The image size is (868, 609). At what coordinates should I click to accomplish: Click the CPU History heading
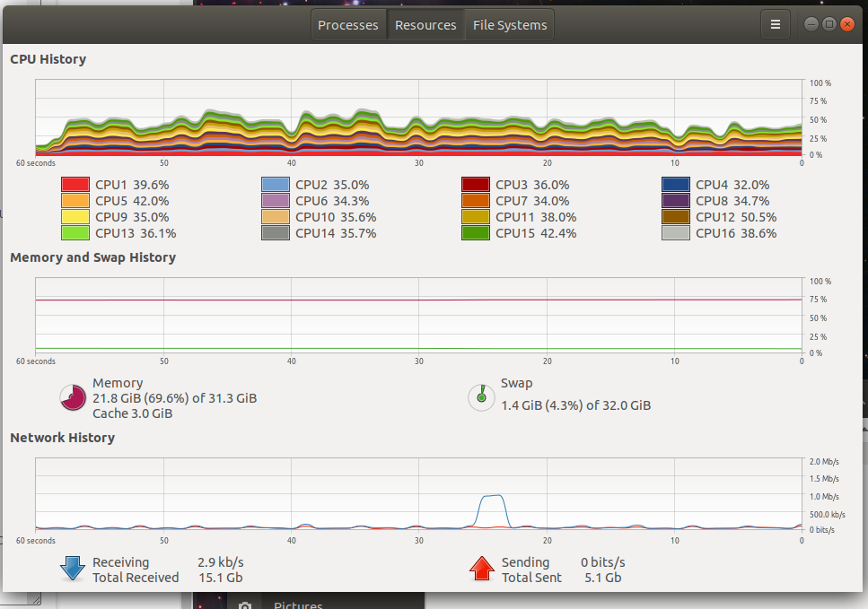[x=48, y=59]
